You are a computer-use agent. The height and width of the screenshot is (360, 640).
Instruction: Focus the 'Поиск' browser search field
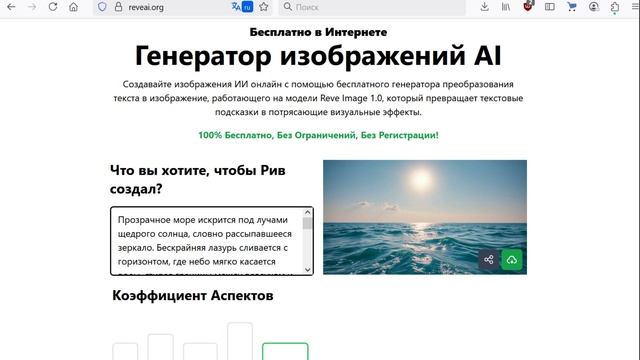click(x=372, y=7)
